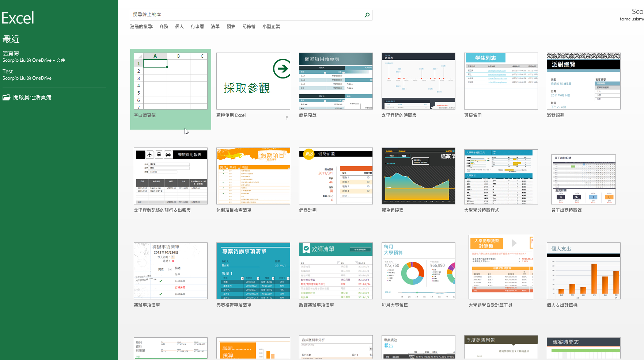Click the 班級名冊 caption text
Screen dimensions: 644x360
(473, 115)
